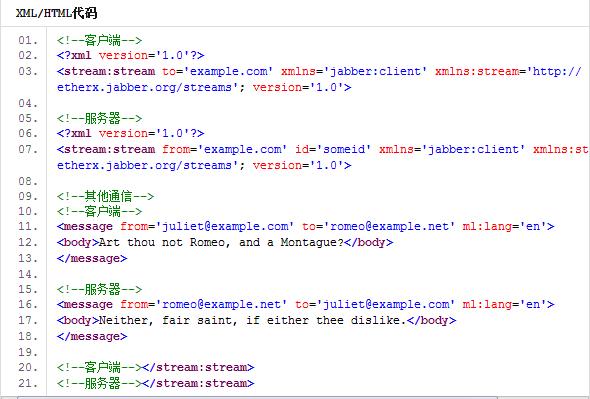Image resolution: width=590 pixels, height=399 pixels.
Task: Click the romeo@example.net from value on line 16
Action: [222, 304]
